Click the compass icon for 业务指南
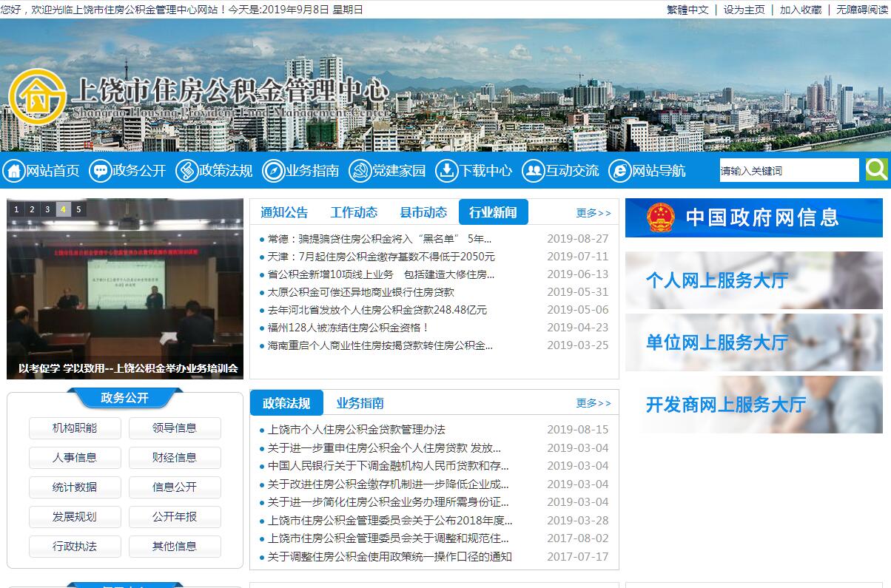 273,171
